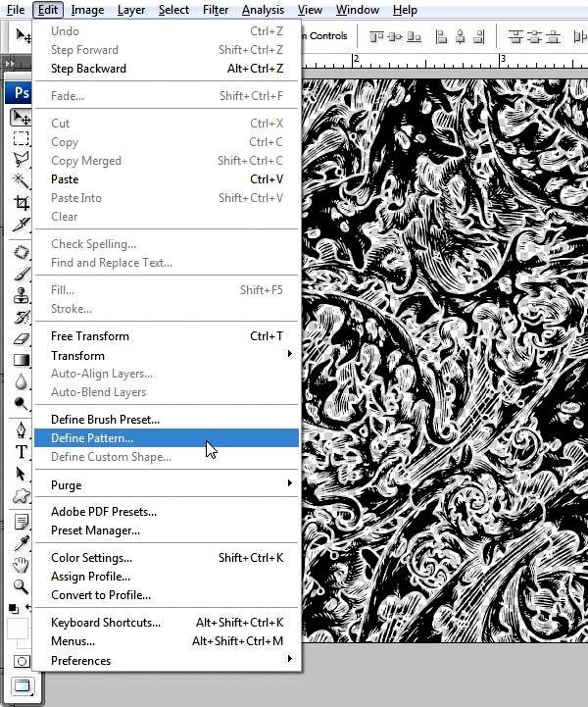Collapse toolbox using double-arrow
This screenshot has width=588, height=707.
(x=10, y=64)
